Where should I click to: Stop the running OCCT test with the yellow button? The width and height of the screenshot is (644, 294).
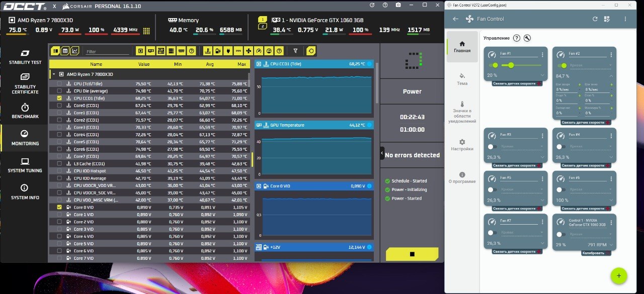coord(412,254)
